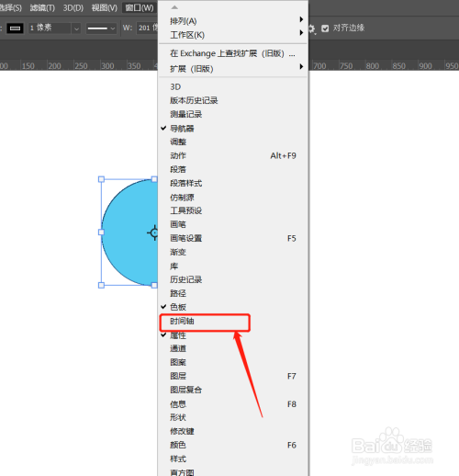
Task: Select 历史记录 menu item
Action: (233, 279)
